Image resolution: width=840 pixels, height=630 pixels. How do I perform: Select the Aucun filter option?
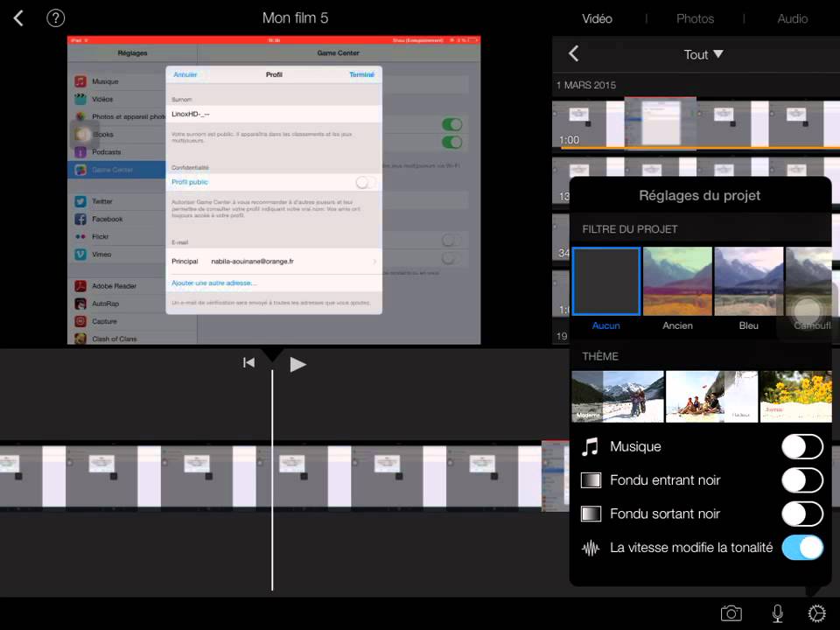(606, 282)
